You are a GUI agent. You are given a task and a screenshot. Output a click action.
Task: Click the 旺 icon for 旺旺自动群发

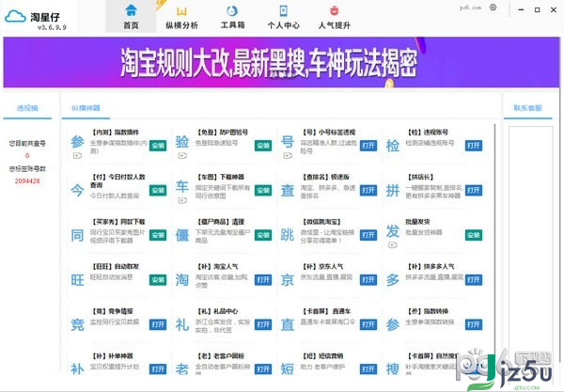click(77, 280)
